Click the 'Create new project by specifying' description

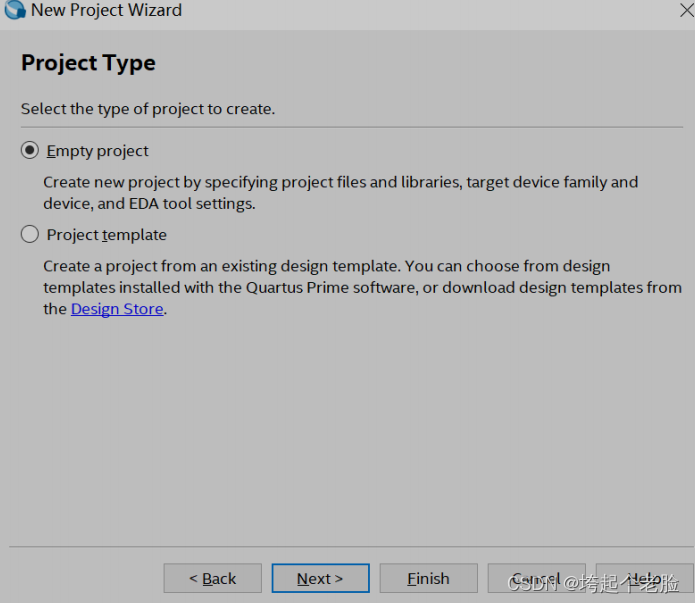(x=340, y=193)
